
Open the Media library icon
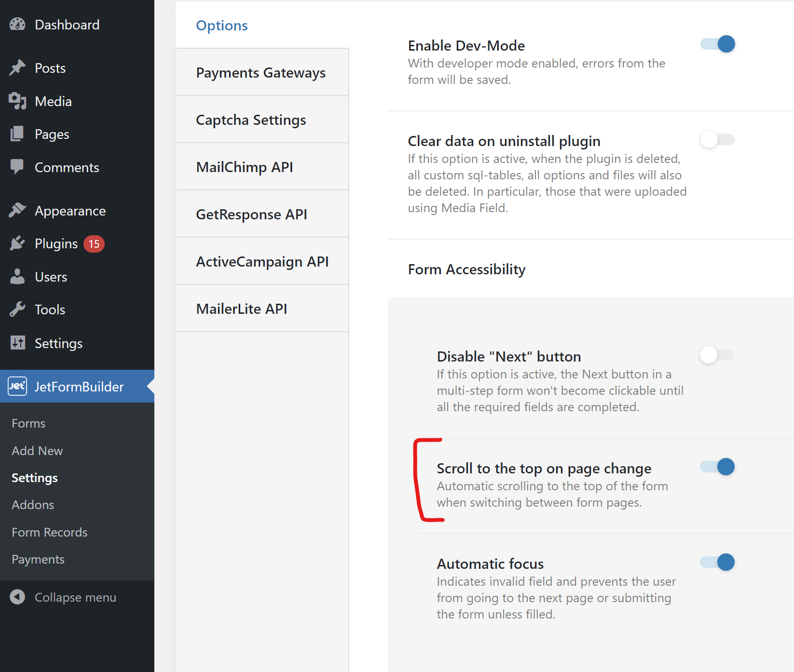point(17,101)
